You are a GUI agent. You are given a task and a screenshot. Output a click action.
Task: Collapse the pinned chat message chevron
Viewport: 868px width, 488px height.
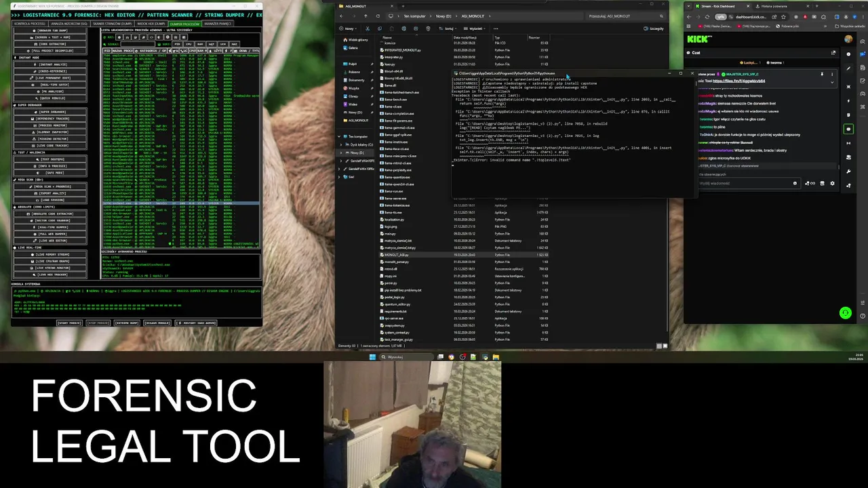coord(832,82)
